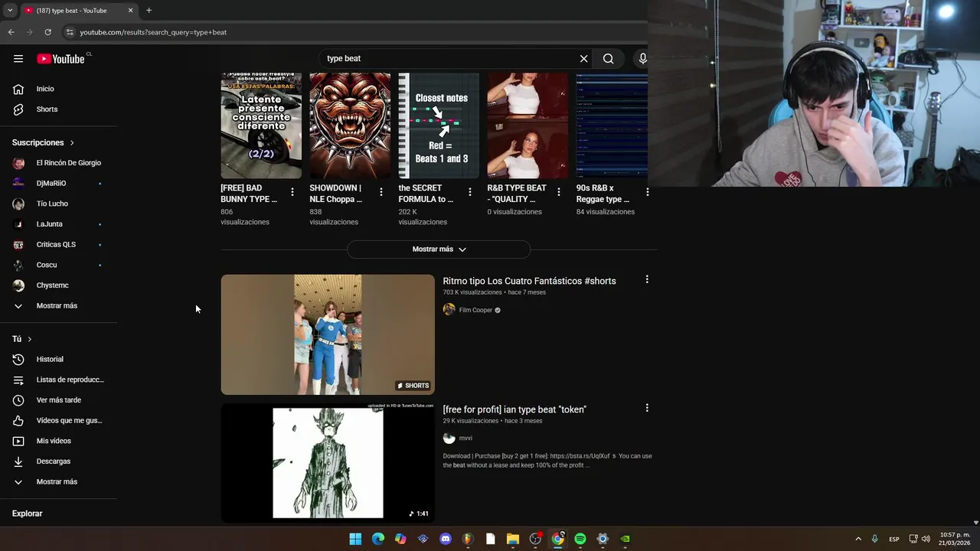This screenshot has width=980, height=551.
Task: Open the Windows Start menu
Action: point(355,539)
